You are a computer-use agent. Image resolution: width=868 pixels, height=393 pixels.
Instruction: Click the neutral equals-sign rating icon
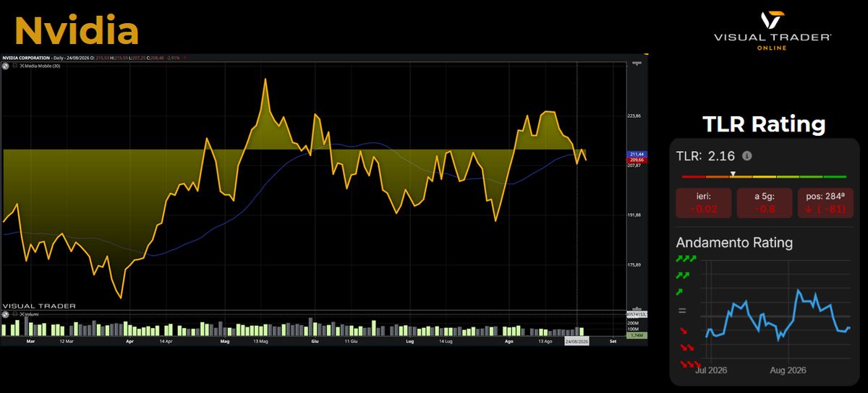tap(681, 311)
